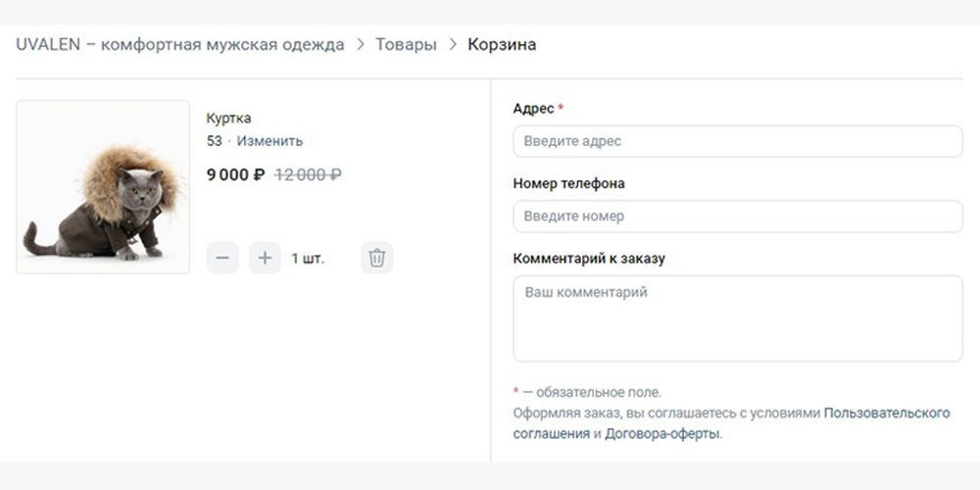Click the 1 шт. quantity label
The width and height of the screenshot is (980, 490).
coord(308,258)
